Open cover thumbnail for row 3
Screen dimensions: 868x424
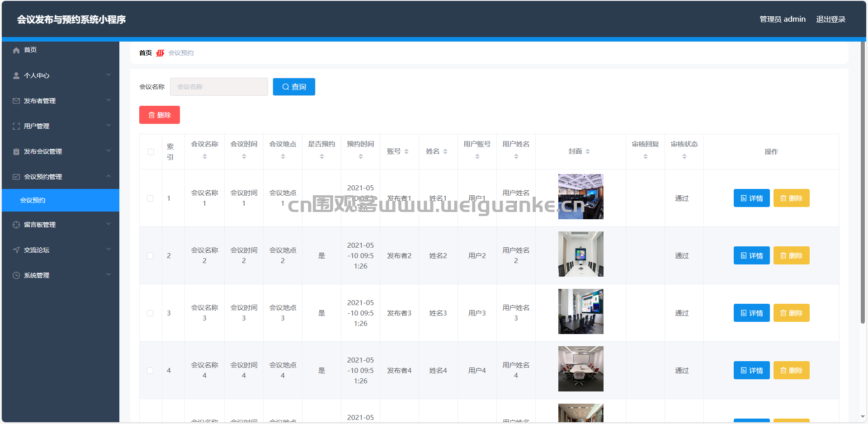581,311
